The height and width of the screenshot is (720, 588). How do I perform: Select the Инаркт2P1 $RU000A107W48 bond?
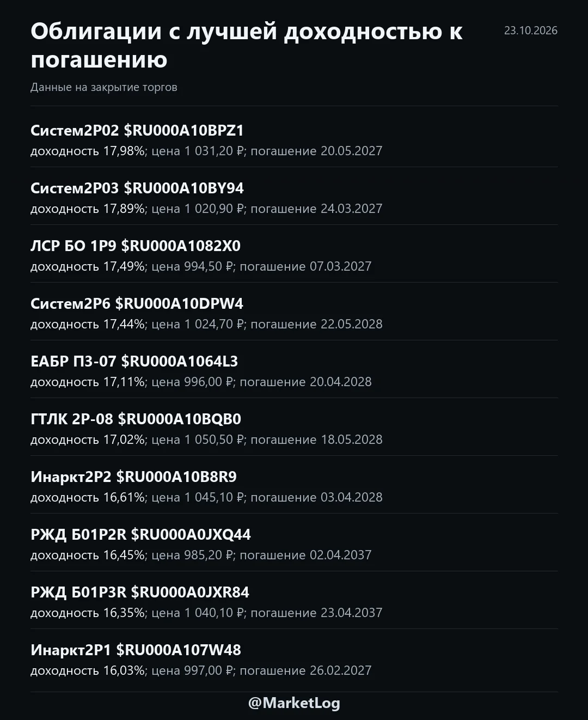(136, 650)
